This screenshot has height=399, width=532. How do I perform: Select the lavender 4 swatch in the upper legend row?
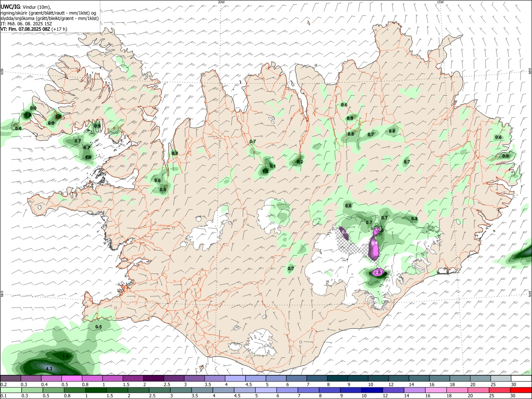235,378
